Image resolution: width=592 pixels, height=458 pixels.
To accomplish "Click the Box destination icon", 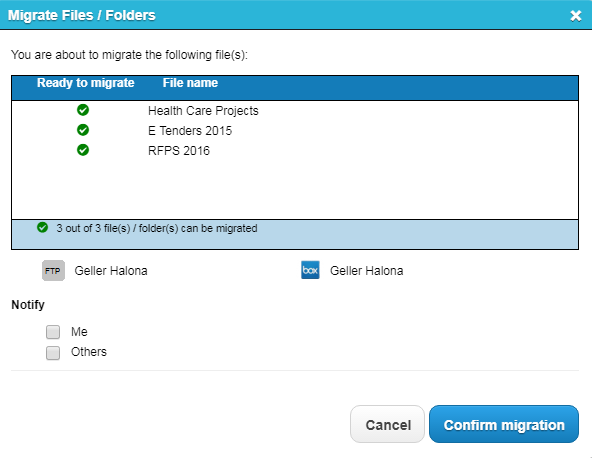I will (310, 270).
